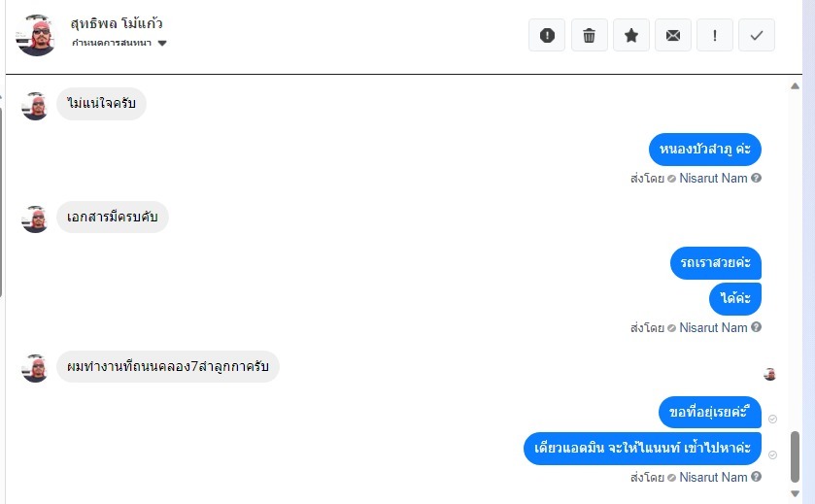
Task: Delete conversation using the trash icon
Action: (589, 35)
